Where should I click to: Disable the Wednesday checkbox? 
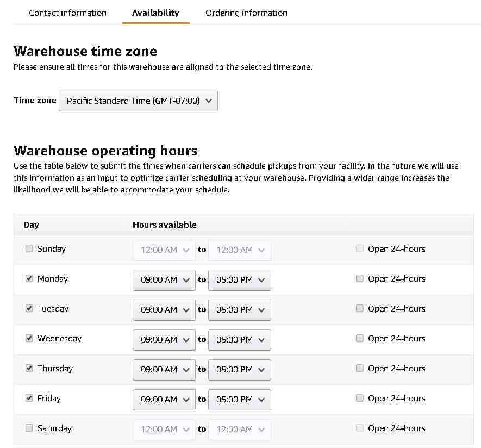[29, 338]
